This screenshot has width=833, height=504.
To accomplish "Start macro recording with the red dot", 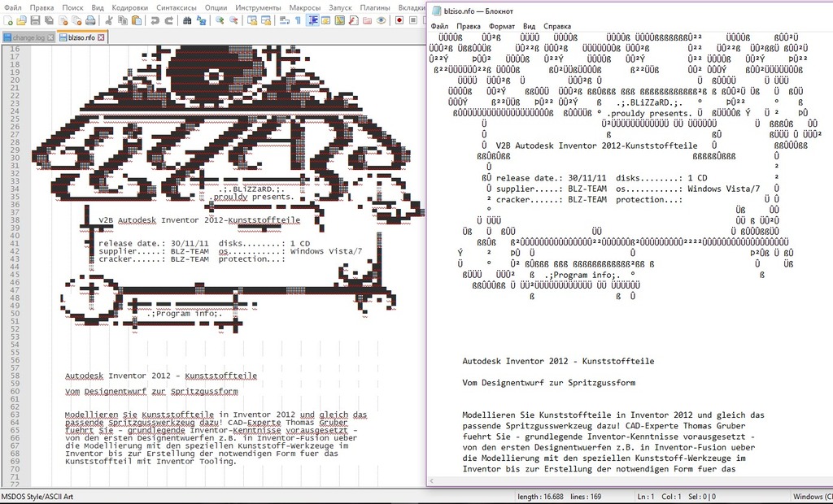I will 399,20.
